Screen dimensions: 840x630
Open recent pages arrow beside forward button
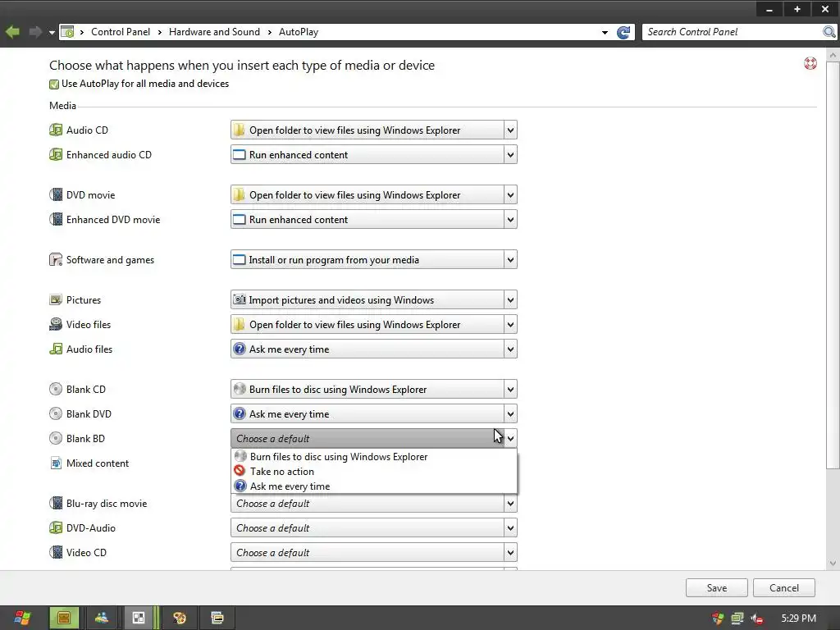point(52,32)
